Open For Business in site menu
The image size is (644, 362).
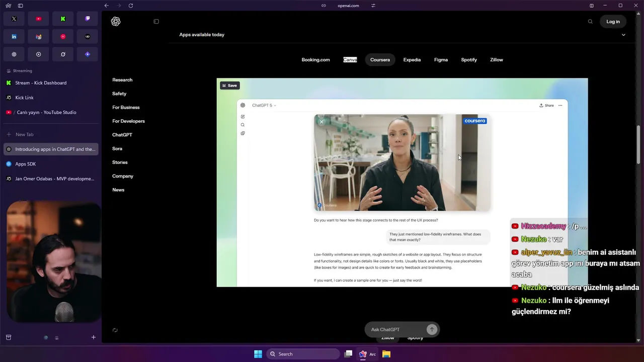coord(126,107)
